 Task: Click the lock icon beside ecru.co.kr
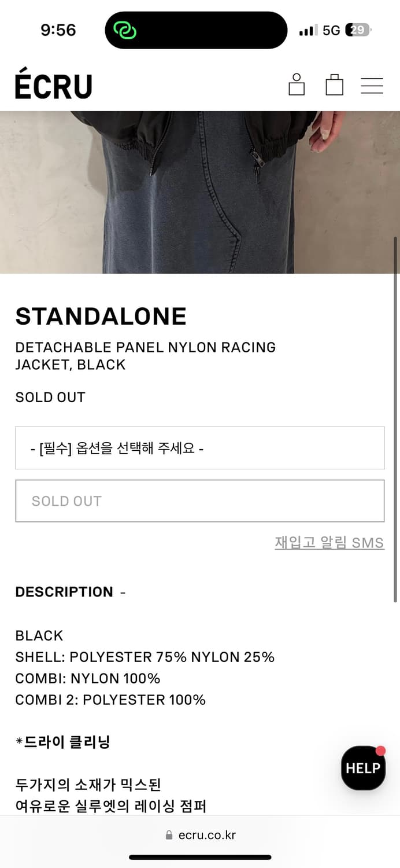(169, 835)
